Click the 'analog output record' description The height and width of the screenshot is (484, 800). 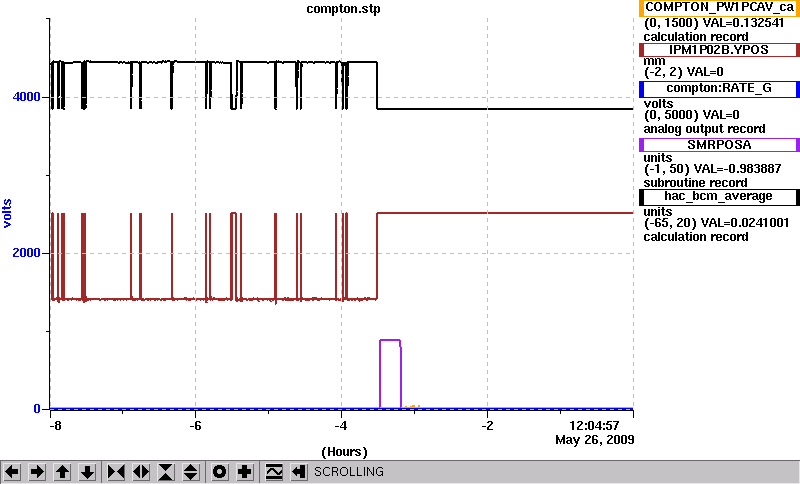705,129
